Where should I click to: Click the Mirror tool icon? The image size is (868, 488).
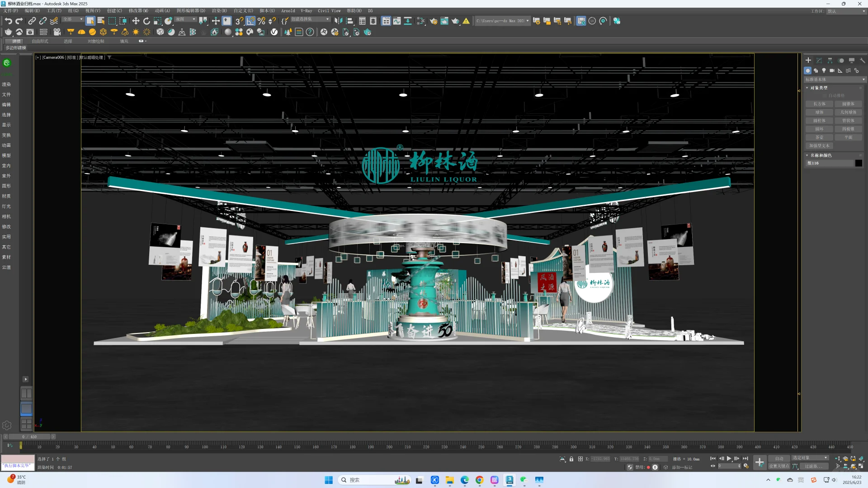click(338, 21)
